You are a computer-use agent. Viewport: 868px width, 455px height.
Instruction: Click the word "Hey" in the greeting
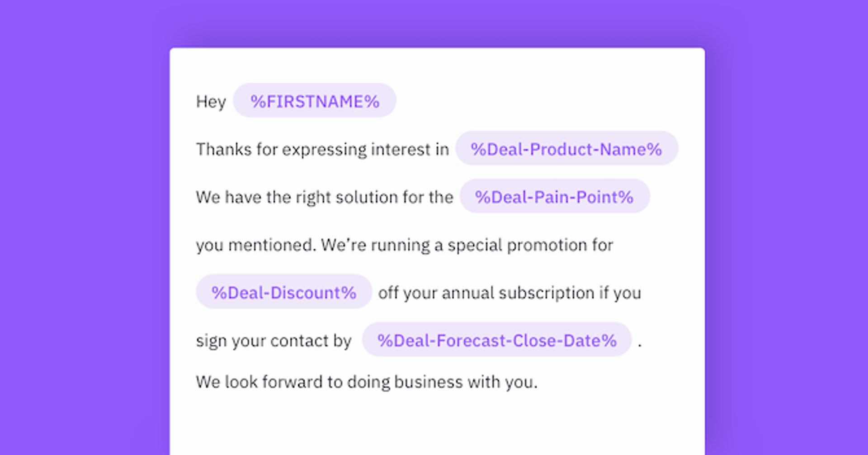pos(211,102)
